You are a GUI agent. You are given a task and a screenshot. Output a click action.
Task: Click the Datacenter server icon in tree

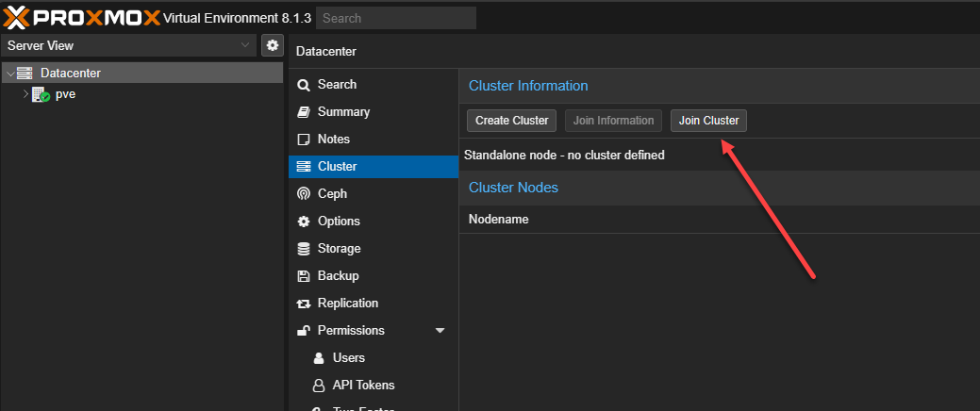(25, 73)
